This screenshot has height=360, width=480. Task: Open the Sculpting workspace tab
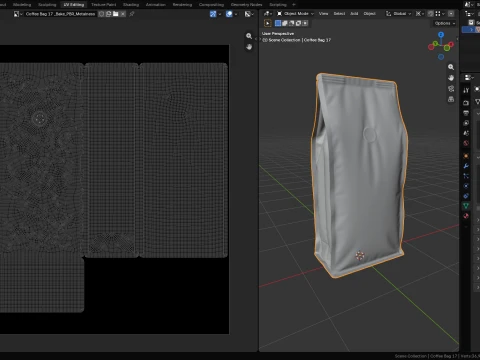click(47, 5)
